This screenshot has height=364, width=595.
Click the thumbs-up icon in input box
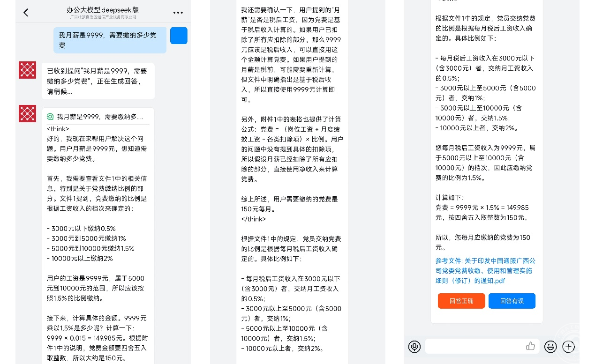(530, 346)
